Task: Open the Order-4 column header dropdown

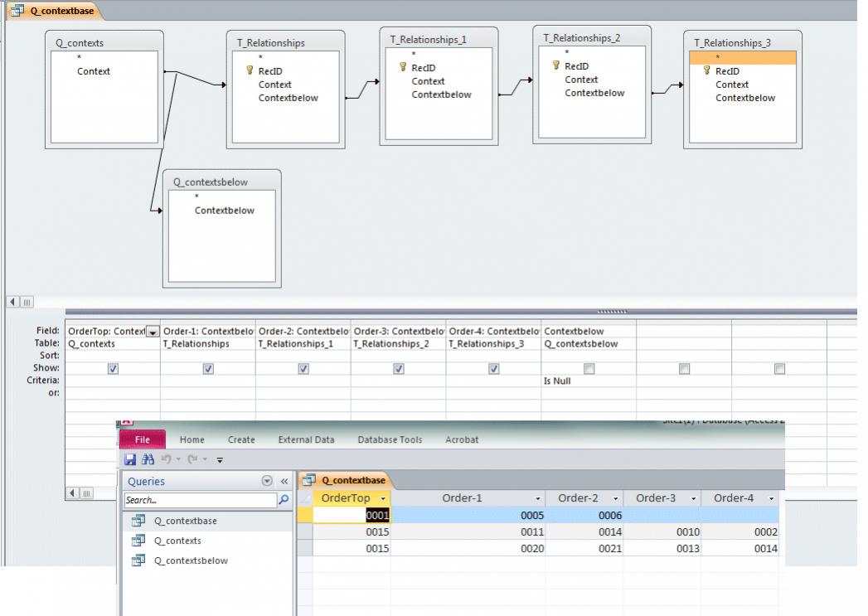Action: click(771, 498)
